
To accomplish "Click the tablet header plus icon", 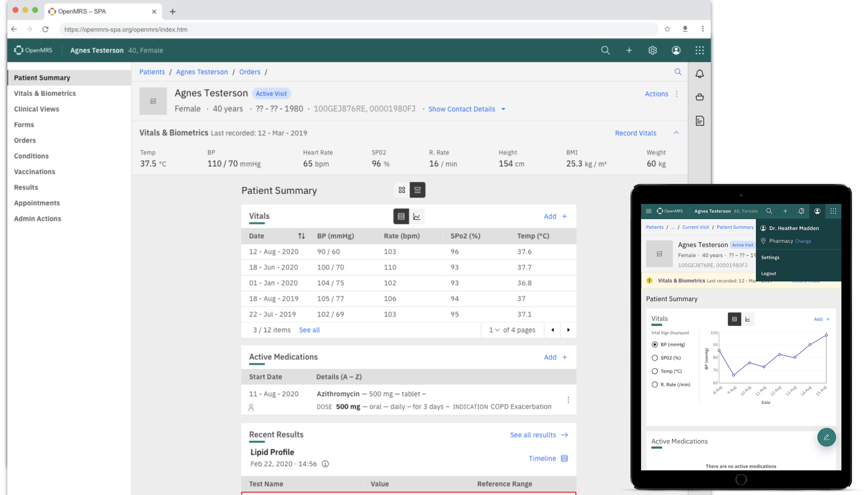I will 785,211.
